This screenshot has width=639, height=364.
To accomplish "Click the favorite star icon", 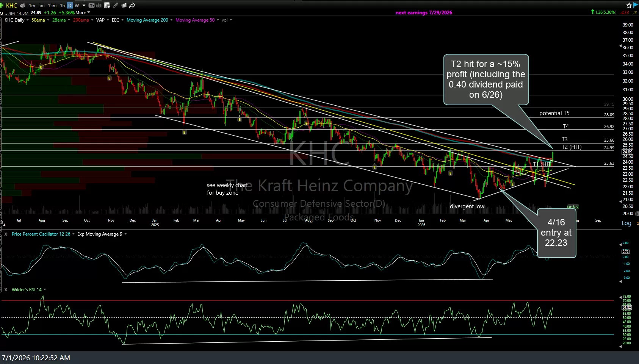I will (629, 5).
